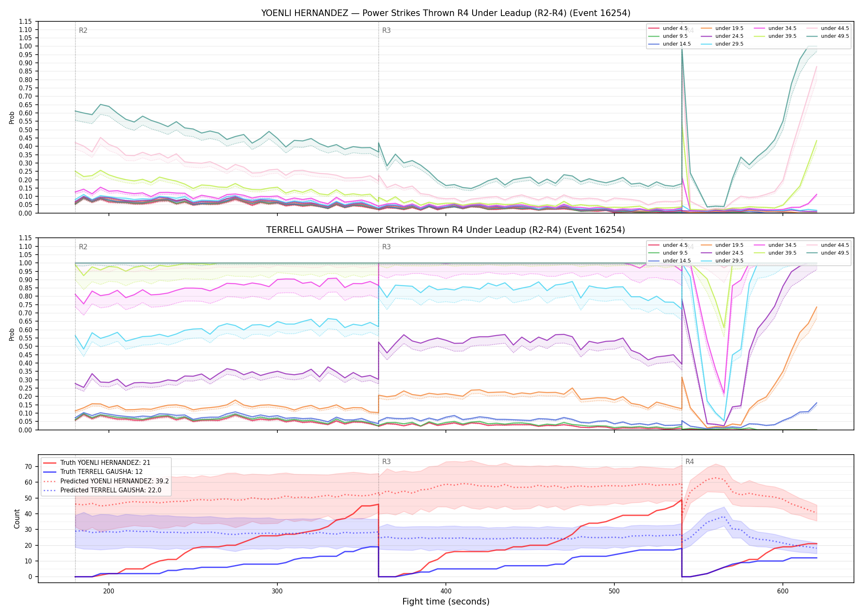
Task: Click the 40 tick on the Count axis
Action: coord(28,514)
